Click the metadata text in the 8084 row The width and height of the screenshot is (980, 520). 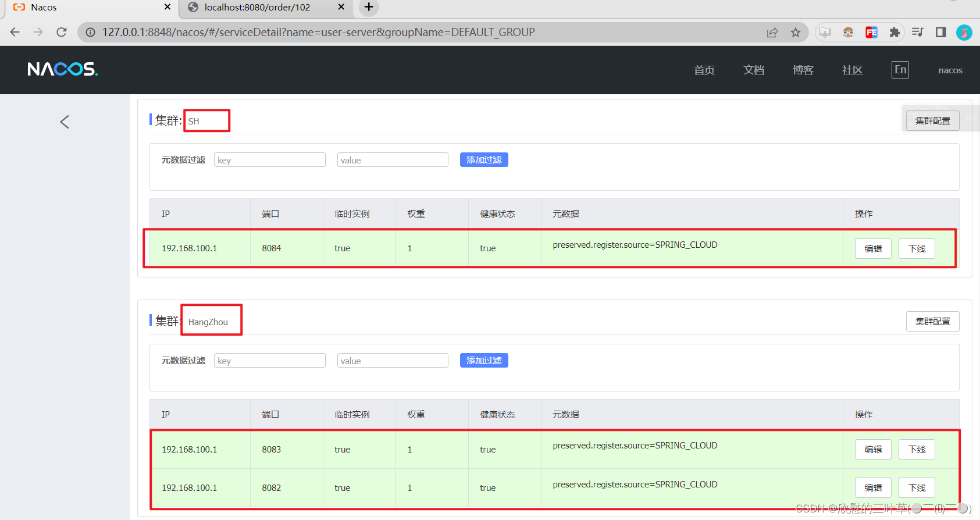pos(635,245)
